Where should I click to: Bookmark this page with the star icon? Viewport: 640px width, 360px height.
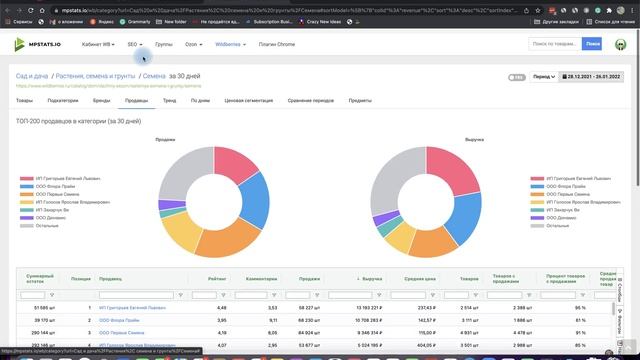tap(538, 10)
